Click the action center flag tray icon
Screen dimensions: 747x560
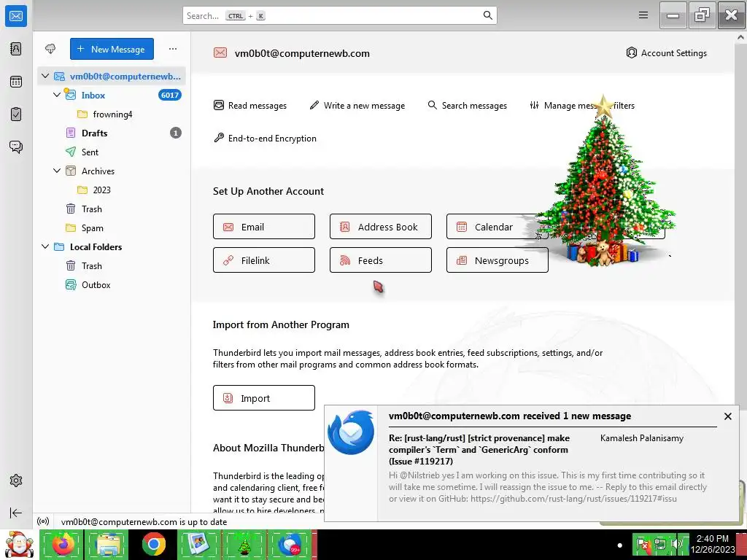[x=643, y=544]
